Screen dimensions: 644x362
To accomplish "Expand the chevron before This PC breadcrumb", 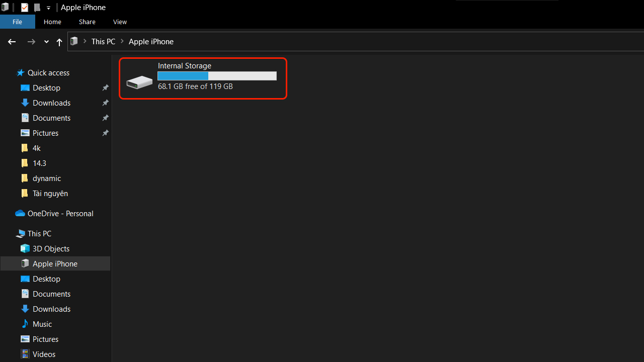I will (85, 41).
